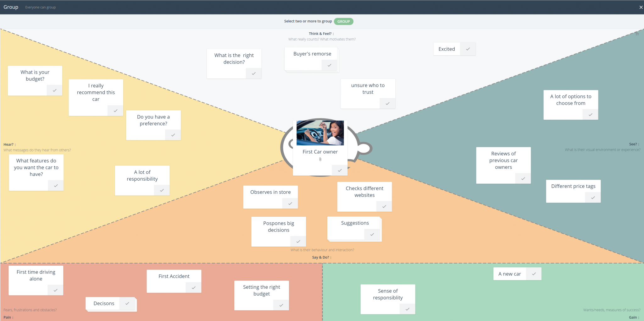This screenshot has height=321, width=644.
Task: Open the paperclip attachment on First Car owner card
Action: pos(320,159)
